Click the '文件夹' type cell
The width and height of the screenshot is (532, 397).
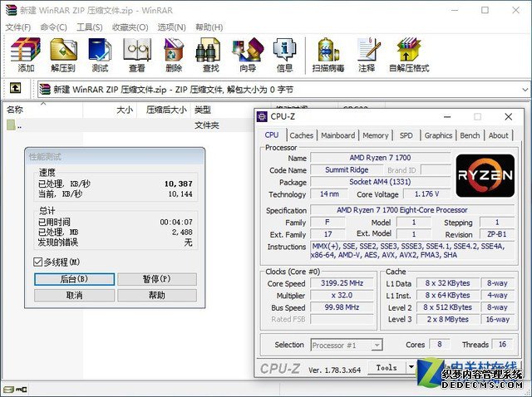click(x=207, y=125)
